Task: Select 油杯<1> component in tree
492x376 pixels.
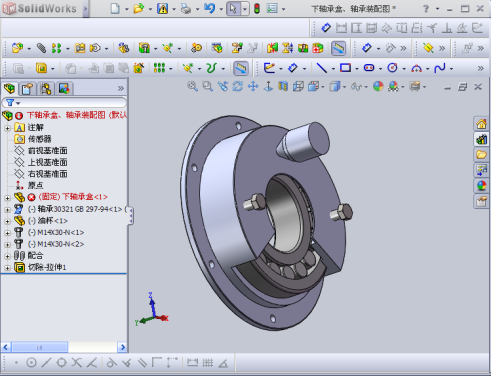Action: pos(48,221)
